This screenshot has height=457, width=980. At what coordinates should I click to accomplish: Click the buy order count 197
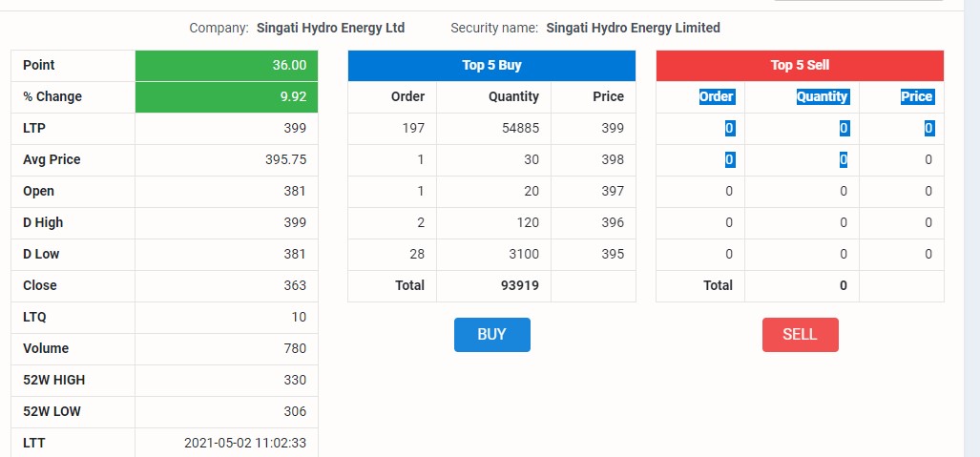[x=414, y=128]
